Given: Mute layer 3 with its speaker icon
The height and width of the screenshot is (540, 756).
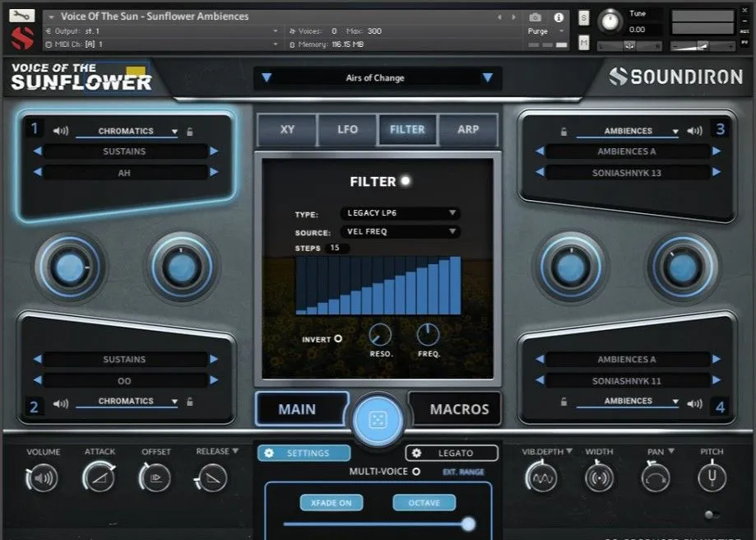Looking at the screenshot, I should [695, 131].
